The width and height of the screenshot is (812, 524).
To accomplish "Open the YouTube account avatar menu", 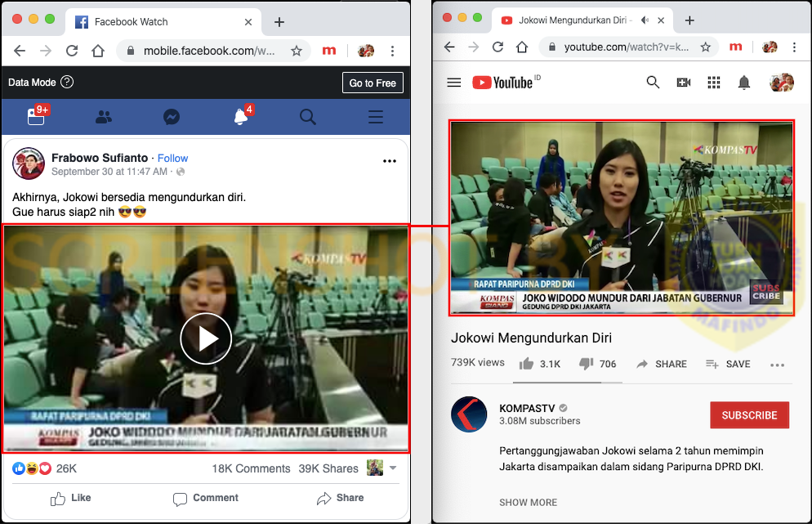I will point(782,83).
